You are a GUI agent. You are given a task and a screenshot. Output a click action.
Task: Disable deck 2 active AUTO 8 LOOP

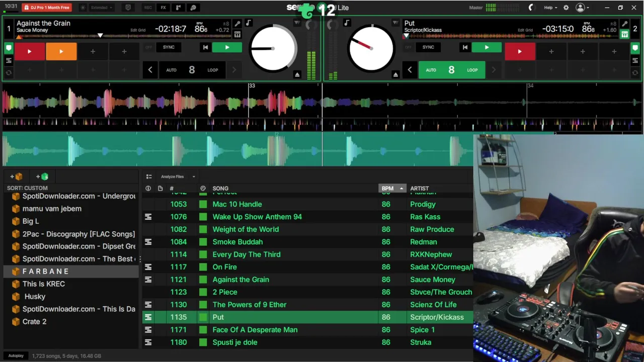pyautogui.click(x=451, y=70)
